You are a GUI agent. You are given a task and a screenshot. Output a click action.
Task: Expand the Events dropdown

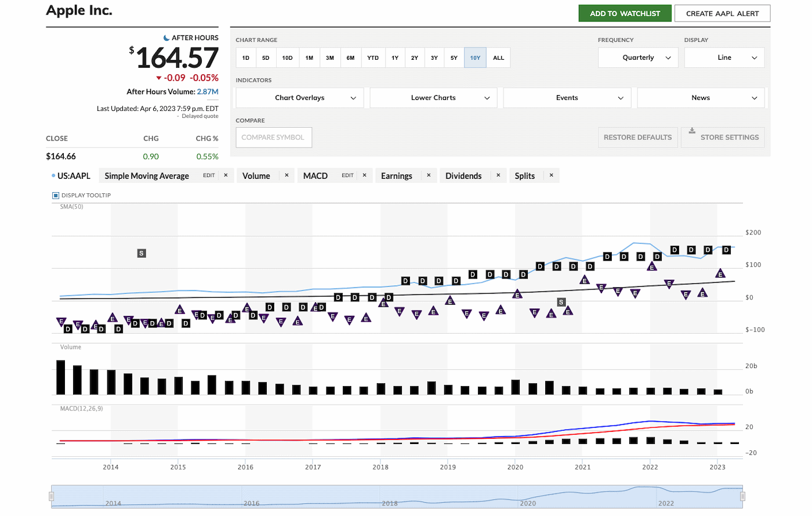point(567,98)
